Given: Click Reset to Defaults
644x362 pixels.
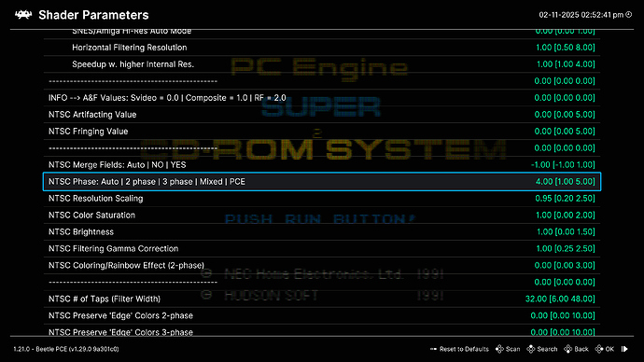Looking at the screenshot, I should tap(464, 349).
